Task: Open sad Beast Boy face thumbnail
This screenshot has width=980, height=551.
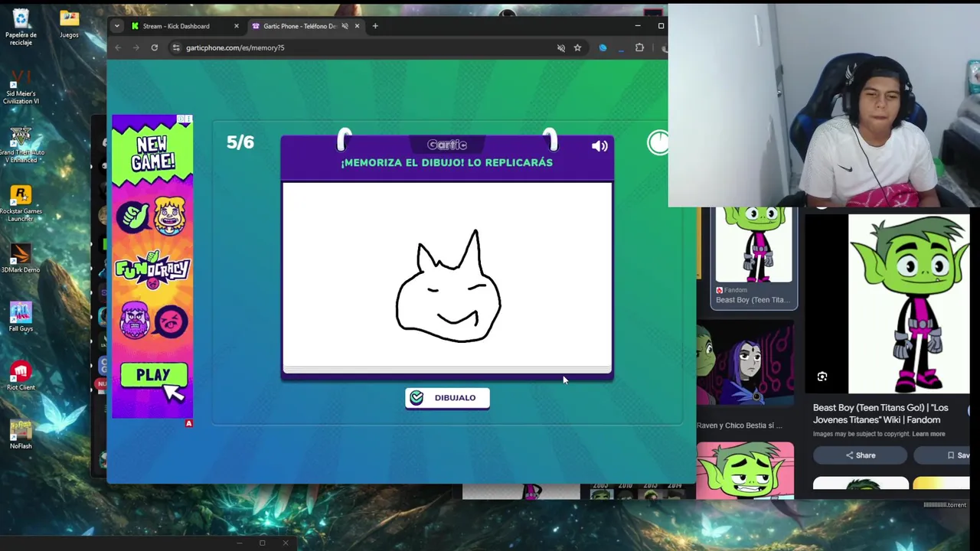Action: [745, 470]
